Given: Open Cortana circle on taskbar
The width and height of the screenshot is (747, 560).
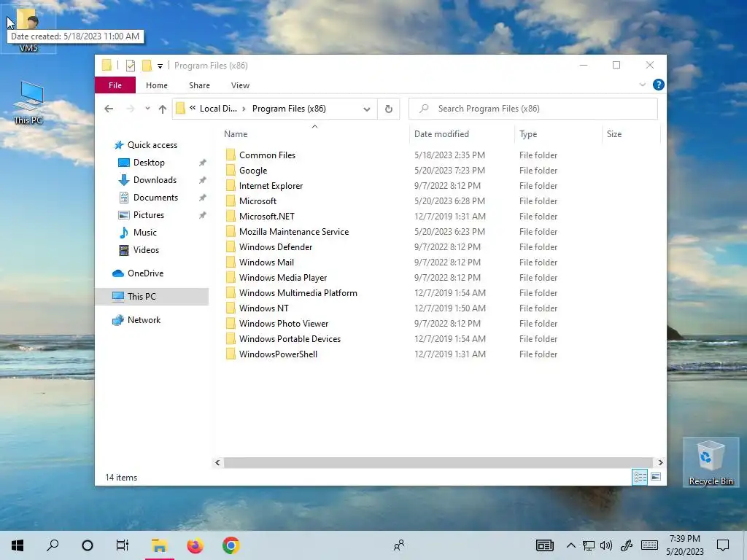Looking at the screenshot, I should point(88,545).
